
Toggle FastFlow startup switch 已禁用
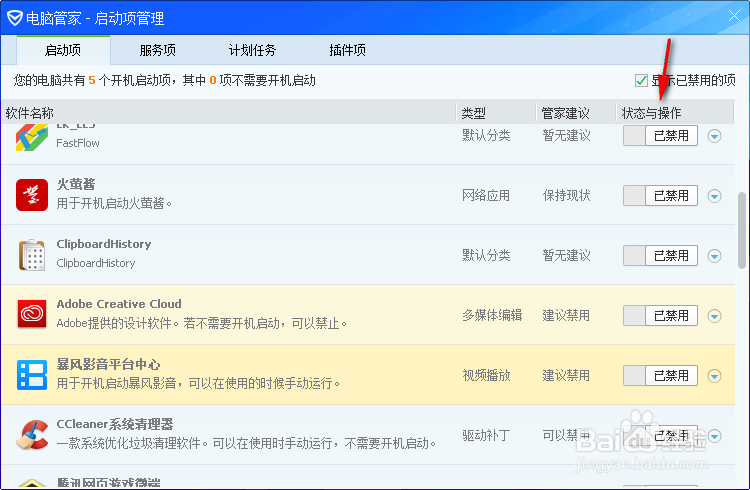click(x=660, y=136)
